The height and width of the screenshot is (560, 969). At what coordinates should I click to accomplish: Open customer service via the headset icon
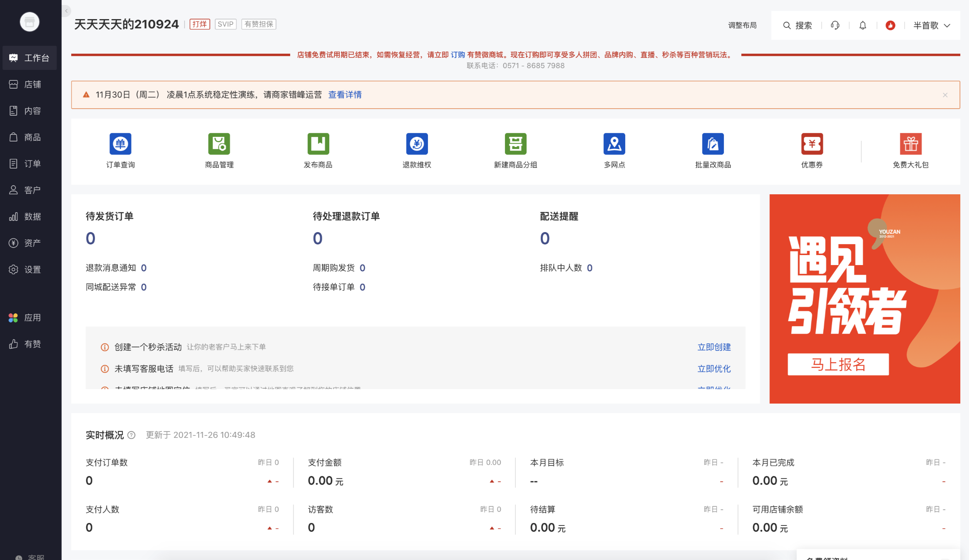835,25
